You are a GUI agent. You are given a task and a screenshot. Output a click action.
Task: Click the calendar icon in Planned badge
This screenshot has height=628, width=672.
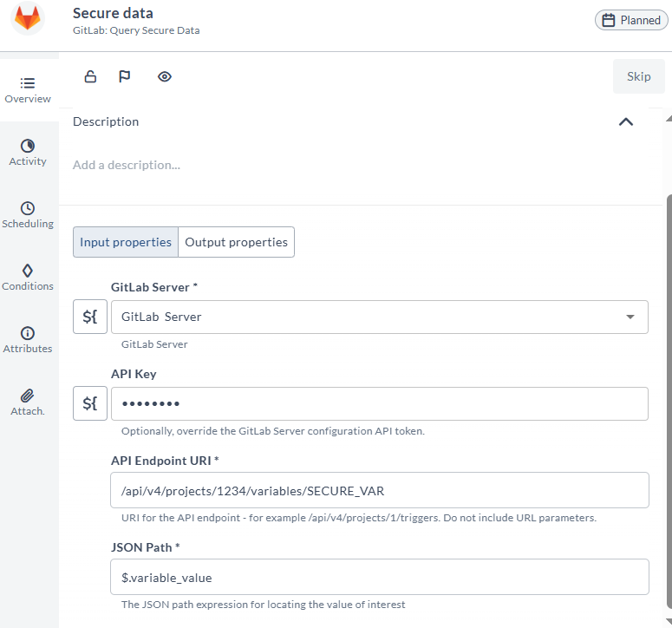pyautogui.click(x=608, y=20)
